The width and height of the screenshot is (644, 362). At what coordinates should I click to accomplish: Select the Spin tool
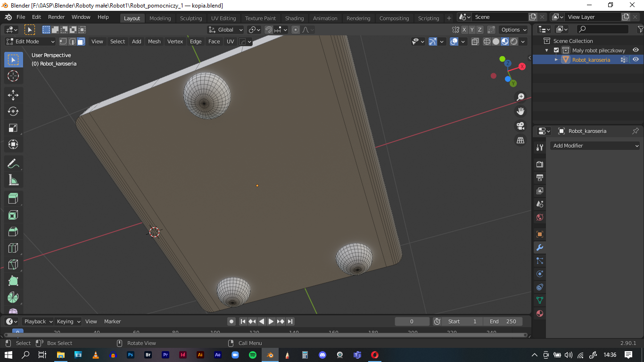tap(13, 297)
